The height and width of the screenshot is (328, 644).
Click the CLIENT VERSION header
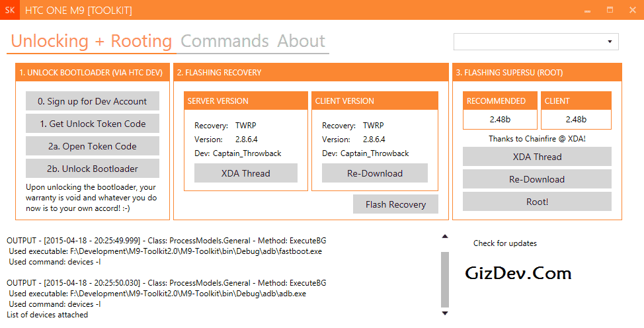[375, 101]
